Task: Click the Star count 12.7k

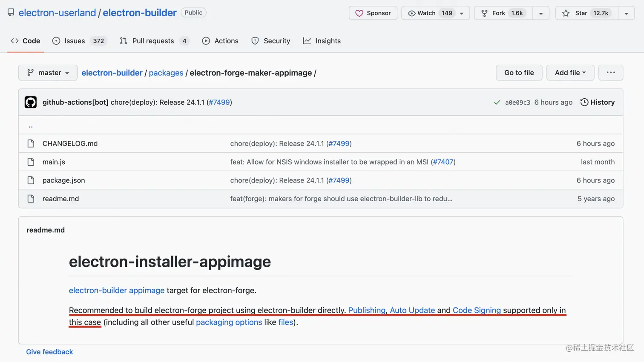Action: (601, 13)
